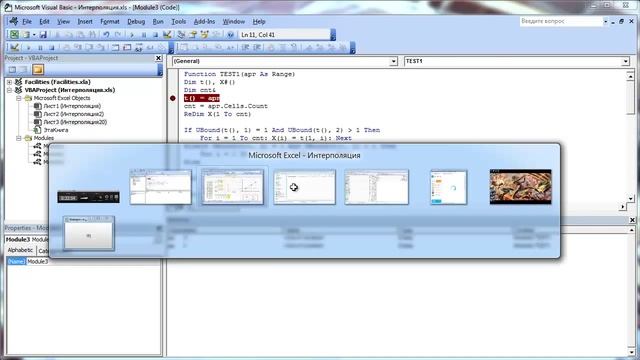This screenshot has width=640, height=360.
Task: Click the Indent icon on Edit toolbar
Action: click(x=245, y=47)
